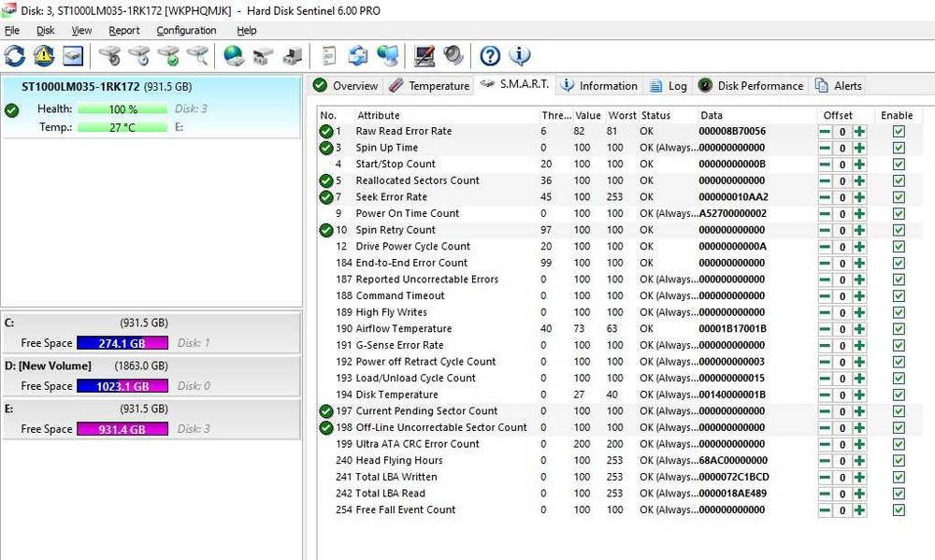Click the disk with green checkmark icon

click(x=168, y=56)
